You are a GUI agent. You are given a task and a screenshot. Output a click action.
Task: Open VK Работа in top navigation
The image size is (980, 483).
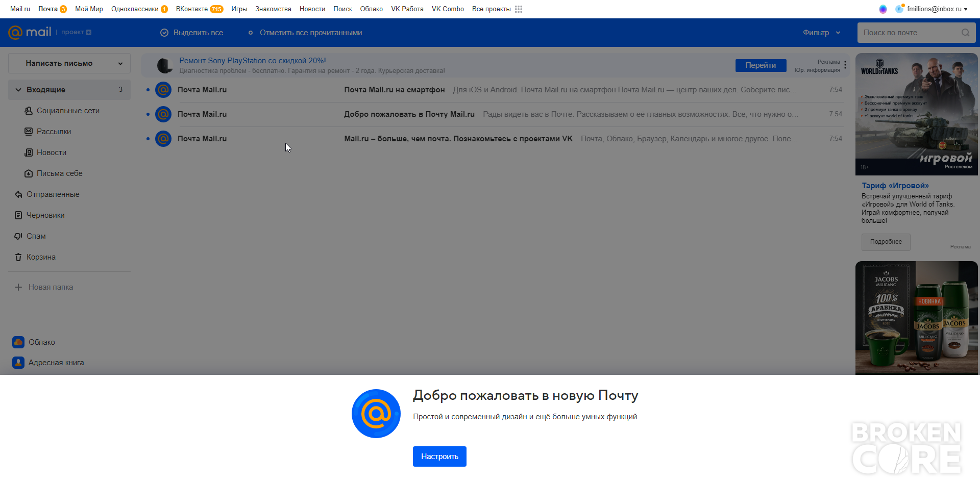click(x=407, y=9)
